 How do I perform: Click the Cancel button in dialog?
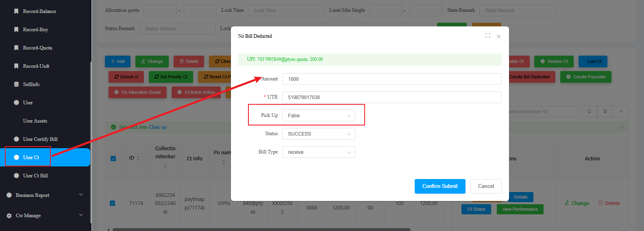click(x=485, y=186)
